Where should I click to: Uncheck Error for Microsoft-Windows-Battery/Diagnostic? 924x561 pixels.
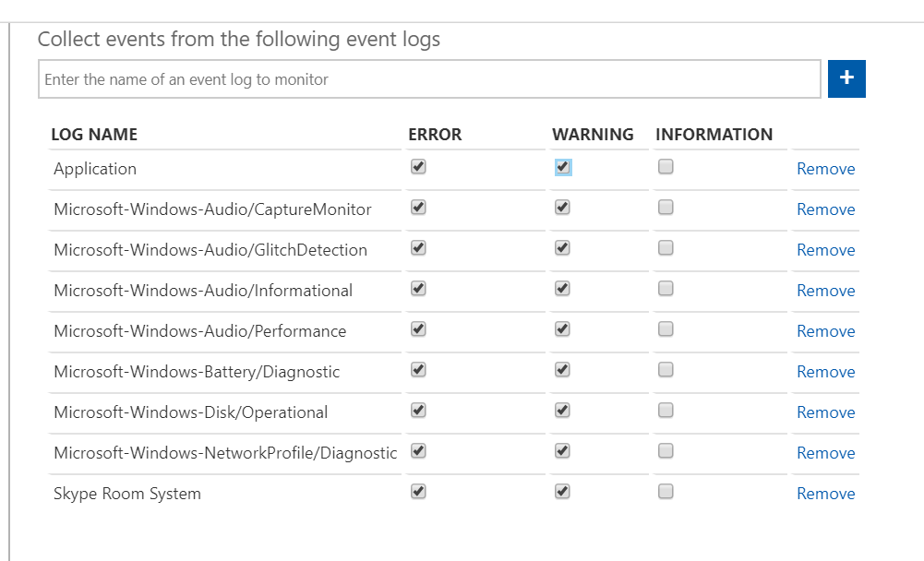(418, 370)
